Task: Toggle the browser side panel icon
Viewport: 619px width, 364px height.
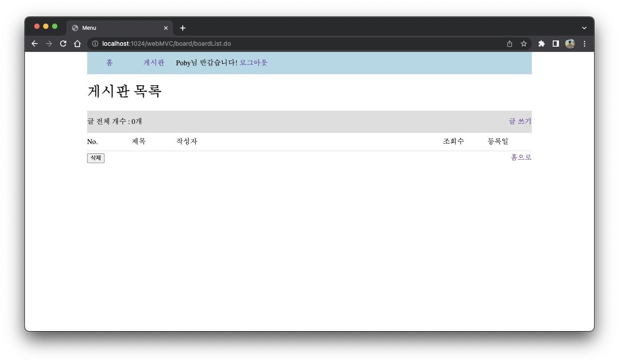Action: tap(556, 44)
